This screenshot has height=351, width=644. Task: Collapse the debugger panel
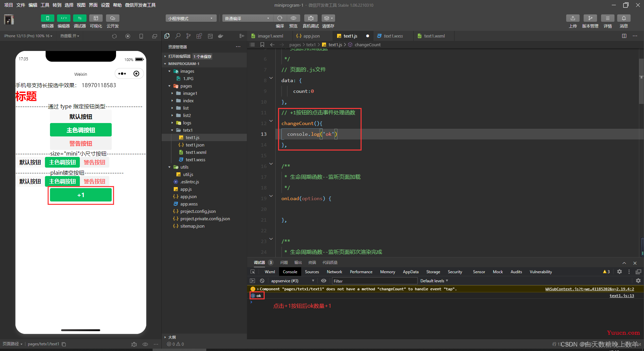(624, 263)
